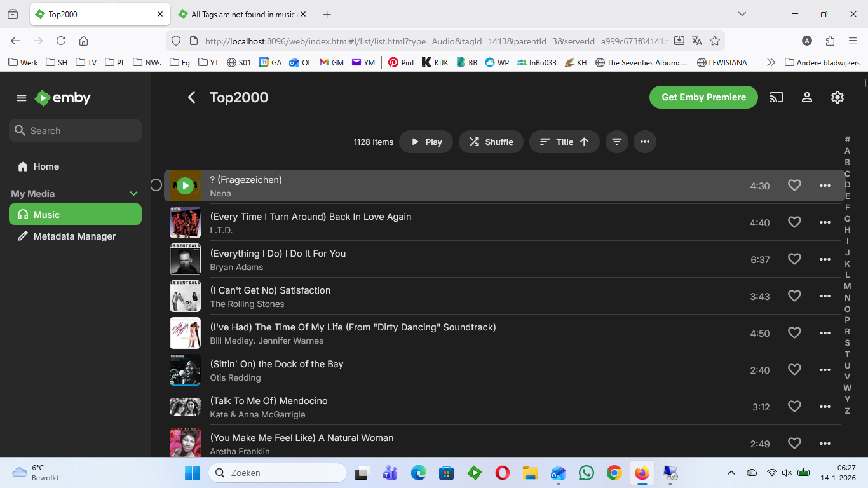Jump to letter M in alphabet index
The image size is (868, 488).
[x=847, y=287]
